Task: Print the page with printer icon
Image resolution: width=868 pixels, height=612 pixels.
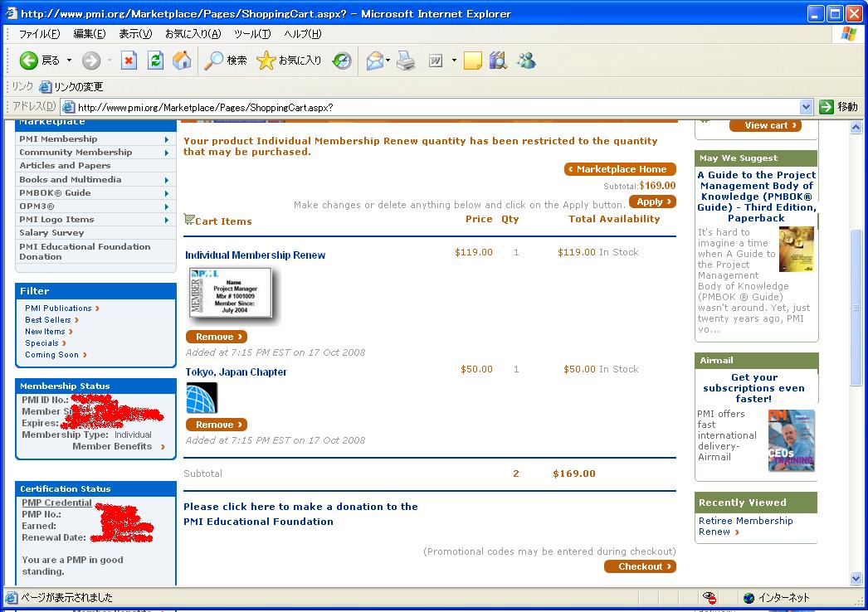Action: coord(406,61)
